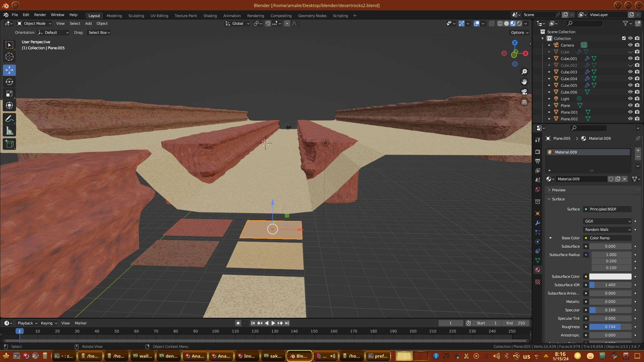
Task: Toggle Collection exclude checkbox in outliner
Action: click(x=624, y=38)
